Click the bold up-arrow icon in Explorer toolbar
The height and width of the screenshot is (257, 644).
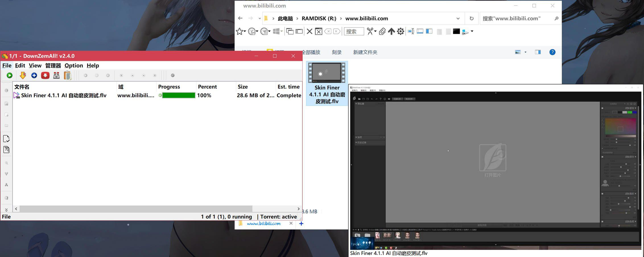(391, 31)
